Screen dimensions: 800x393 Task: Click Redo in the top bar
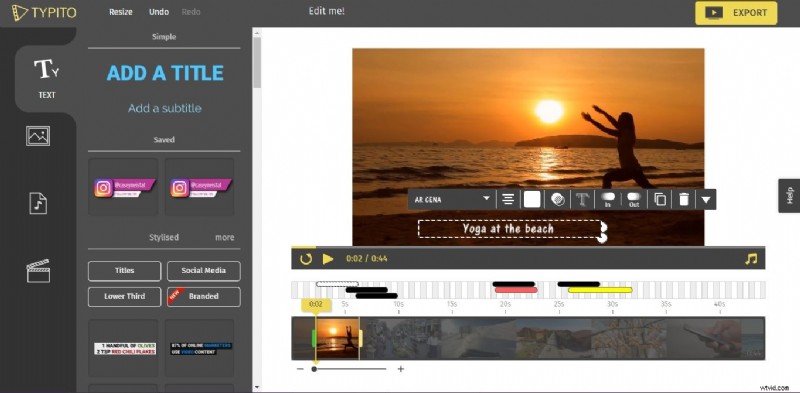[x=191, y=12]
